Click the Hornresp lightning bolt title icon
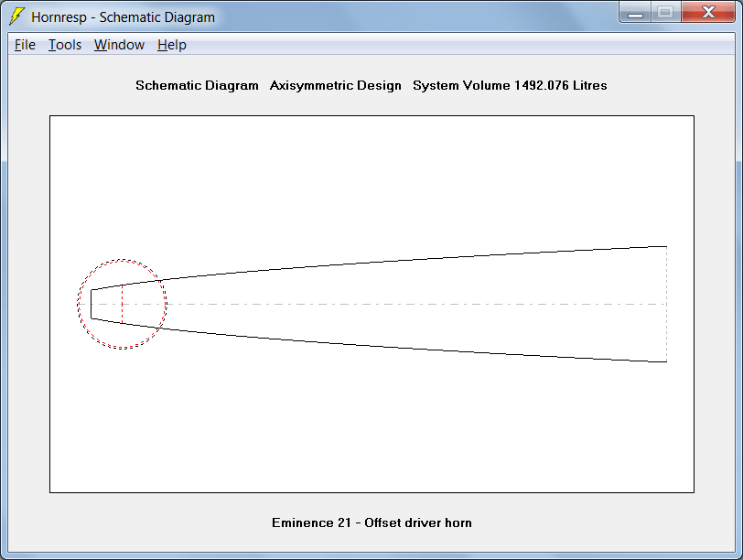Screen dimensions: 743x560 16,16
